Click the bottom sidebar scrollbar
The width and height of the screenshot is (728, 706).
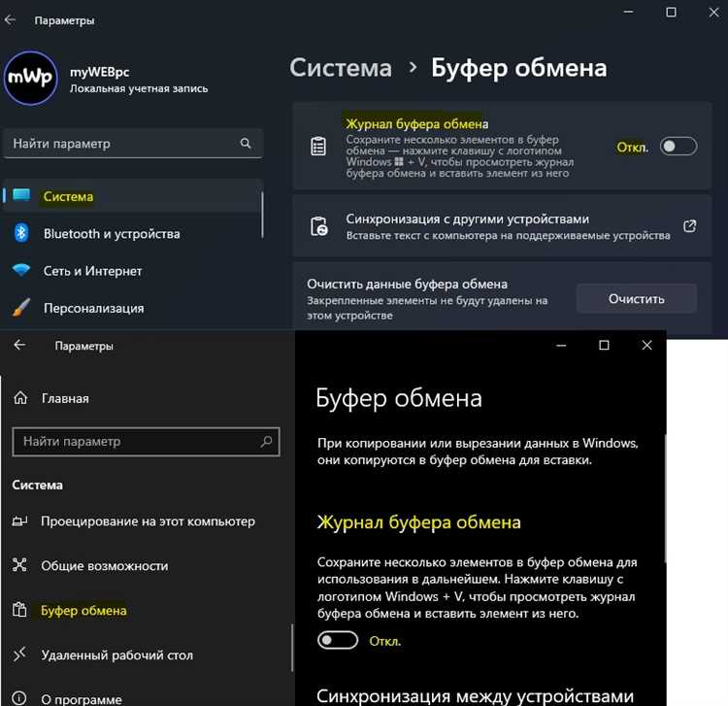(x=292, y=647)
